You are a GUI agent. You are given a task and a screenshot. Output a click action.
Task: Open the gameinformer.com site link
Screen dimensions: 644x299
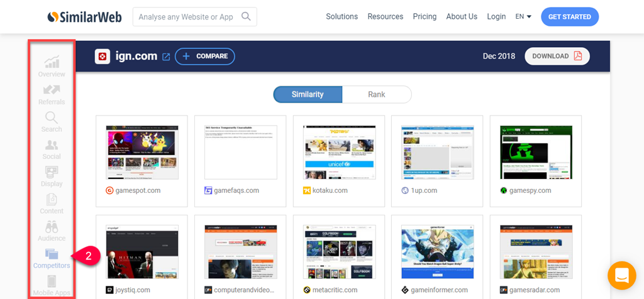coord(439,290)
